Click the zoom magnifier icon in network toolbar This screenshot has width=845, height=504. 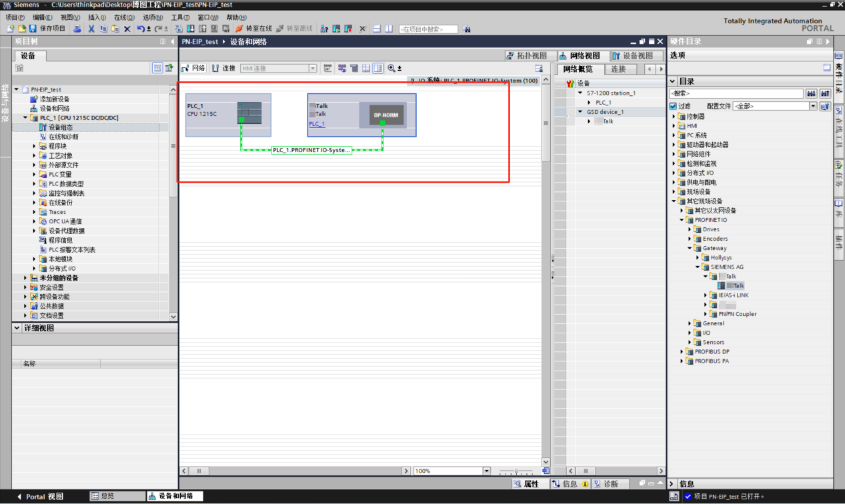point(391,68)
